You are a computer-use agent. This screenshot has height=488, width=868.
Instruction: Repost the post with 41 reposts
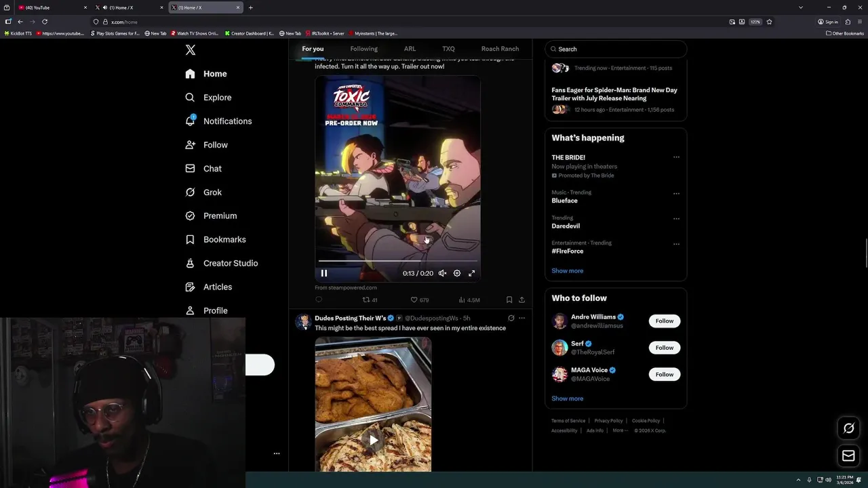coord(370,300)
